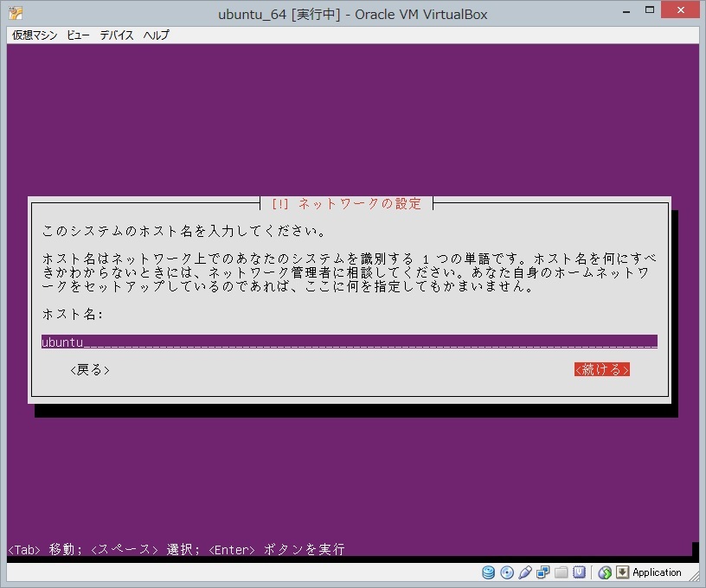The width and height of the screenshot is (706, 588).
Task: Click the USB devices icon
Action: (x=525, y=572)
